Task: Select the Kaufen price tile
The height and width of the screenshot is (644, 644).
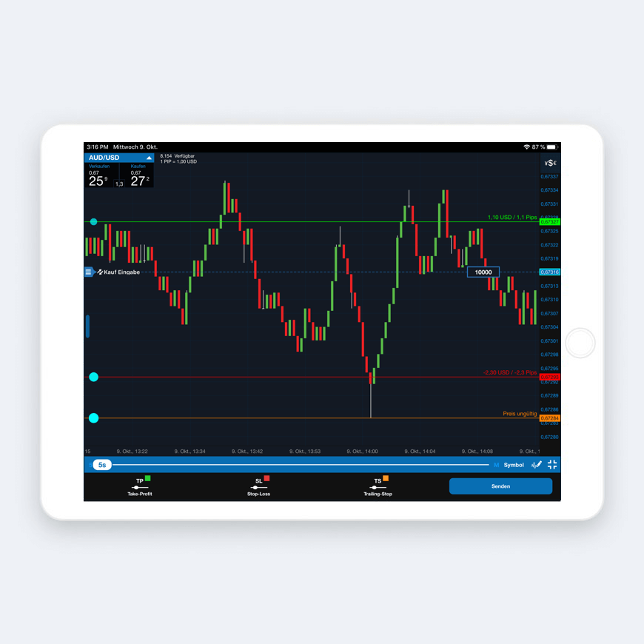Action: (138, 176)
